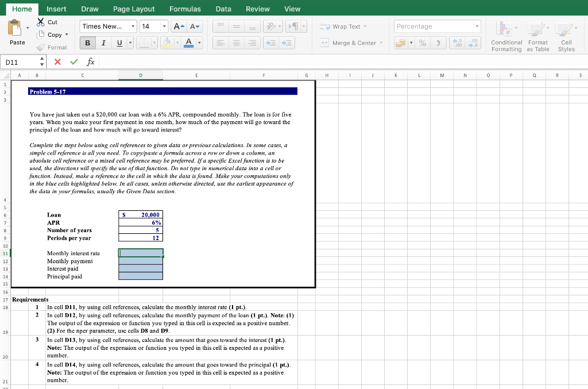Image resolution: width=588 pixels, height=389 pixels.
Task: Toggle Bold formatting
Action: click(87, 43)
